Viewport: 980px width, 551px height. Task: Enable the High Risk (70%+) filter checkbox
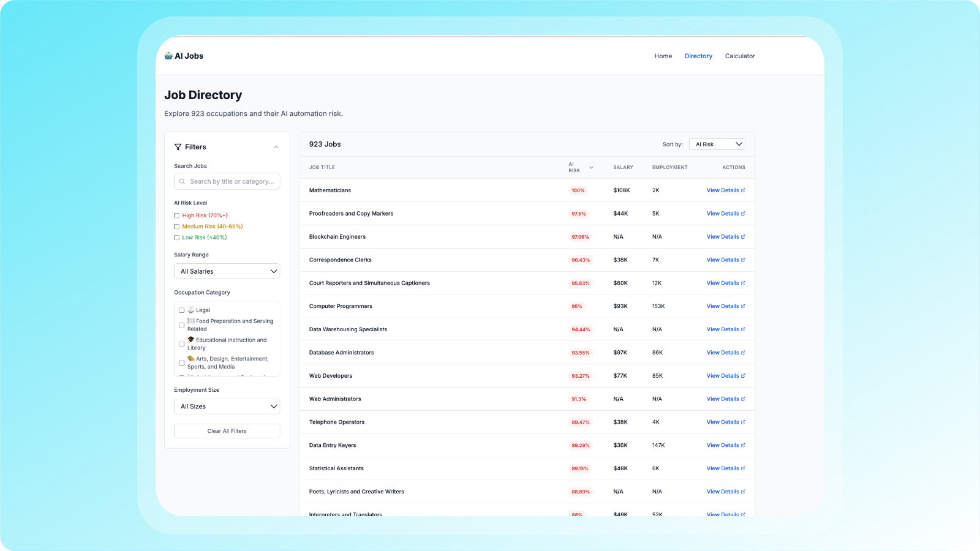(x=176, y=216)
